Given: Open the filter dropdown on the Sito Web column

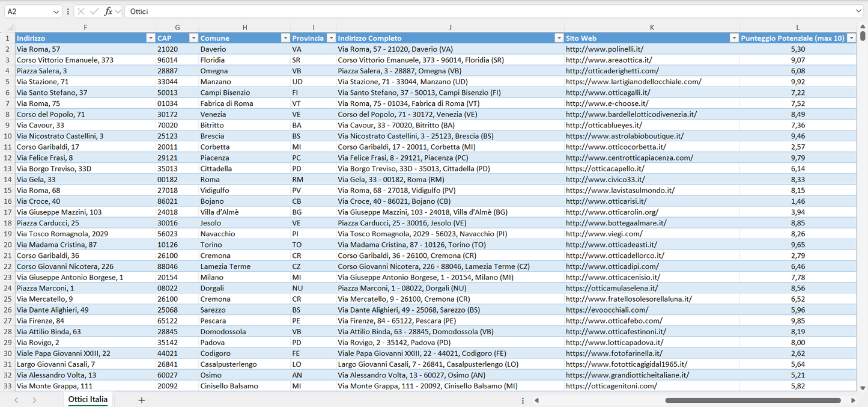Looking at the screenshot, I should (x=734, y=37).
